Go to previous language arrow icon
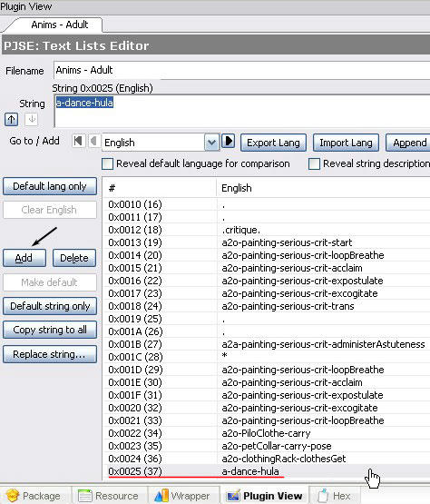Screen dimensions: 430x504 click(93, 141)
